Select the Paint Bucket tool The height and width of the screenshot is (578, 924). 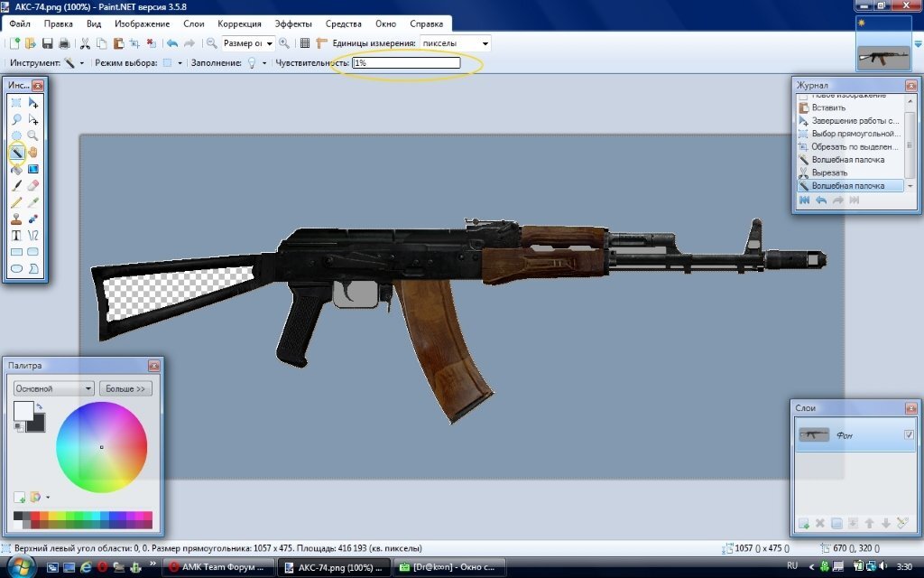(x=16, y=169)
